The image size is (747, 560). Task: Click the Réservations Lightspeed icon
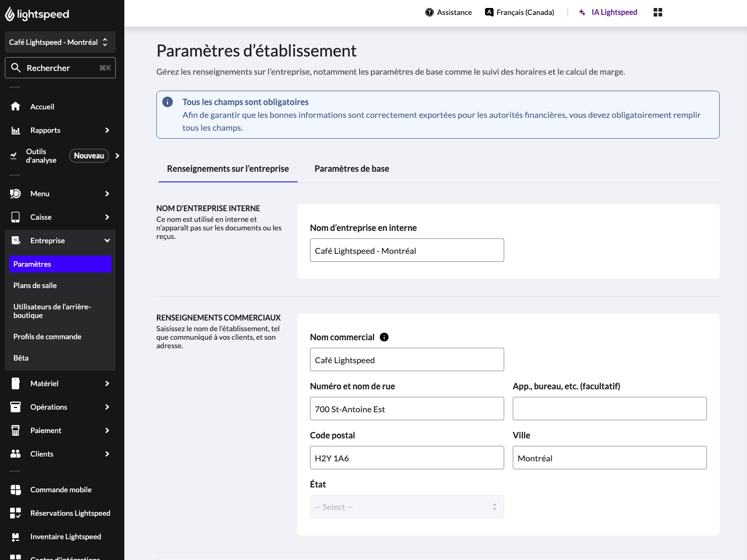point(15,513)
